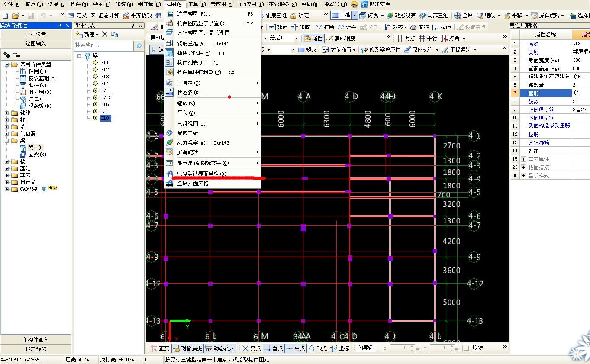Expand the 锚固搭接 property group
Screen dimensions: 590x364
[x=524, y=167]
